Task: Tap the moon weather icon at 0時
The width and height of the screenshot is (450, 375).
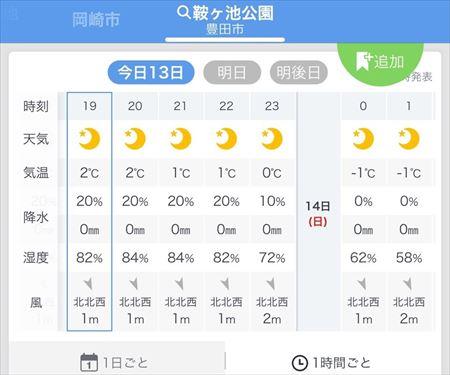Action: [363, 139]
